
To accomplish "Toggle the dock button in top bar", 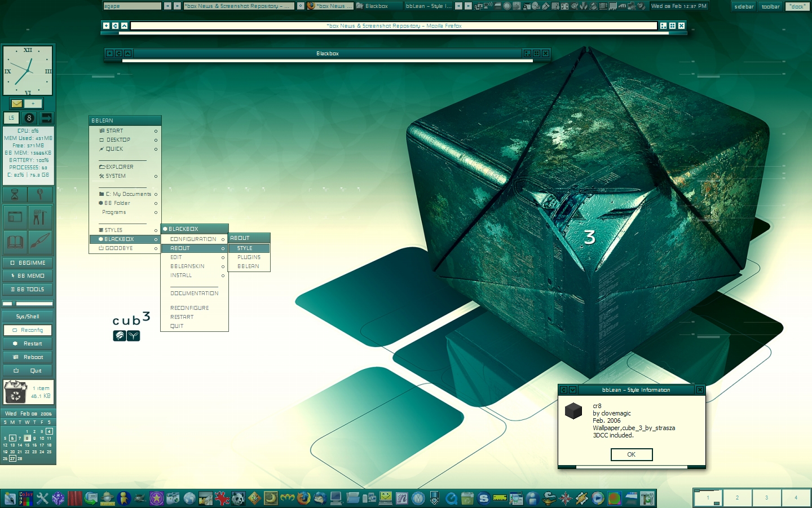I will (797, 6).
